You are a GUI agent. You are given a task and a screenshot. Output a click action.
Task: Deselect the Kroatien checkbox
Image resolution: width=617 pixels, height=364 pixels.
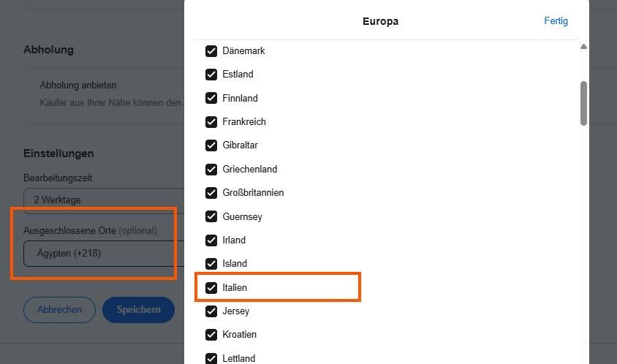[x=211, y=335]
